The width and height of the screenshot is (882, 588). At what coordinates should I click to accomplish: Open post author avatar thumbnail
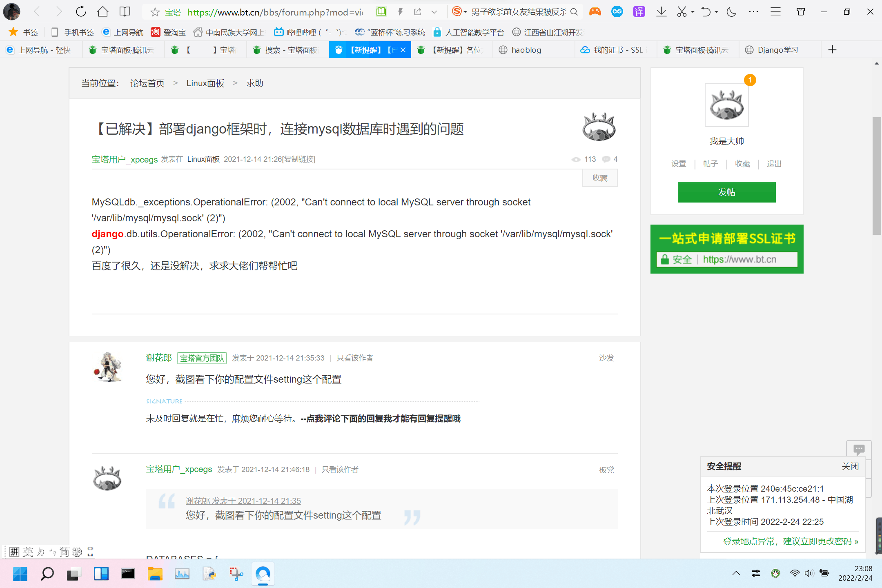(599, 127)
